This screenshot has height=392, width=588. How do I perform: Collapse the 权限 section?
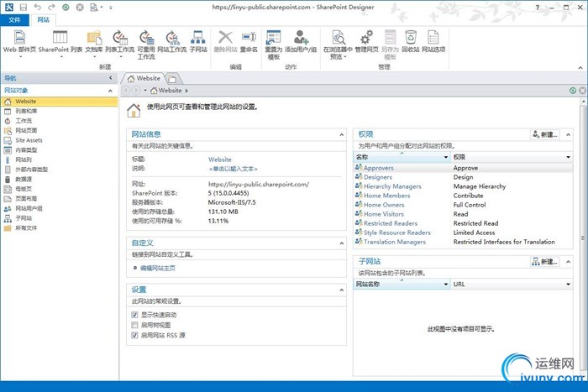568,134
